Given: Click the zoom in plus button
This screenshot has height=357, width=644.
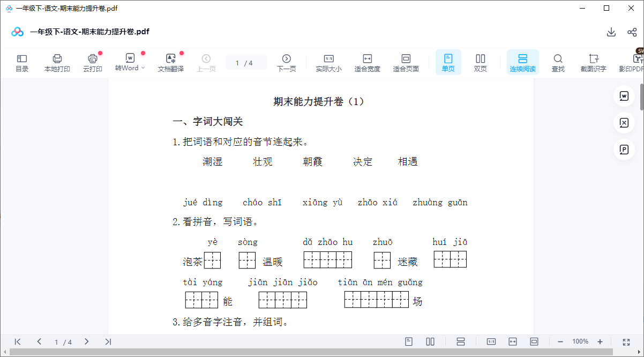Looking at the screenshot, I should click(x=600, y=341).
